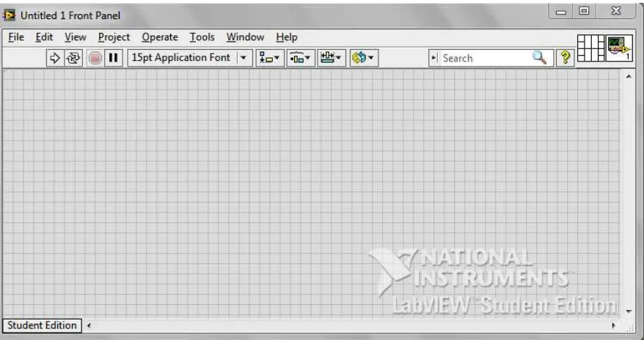
Task: Click the VI icon in the corner
Action: (619, 48)
